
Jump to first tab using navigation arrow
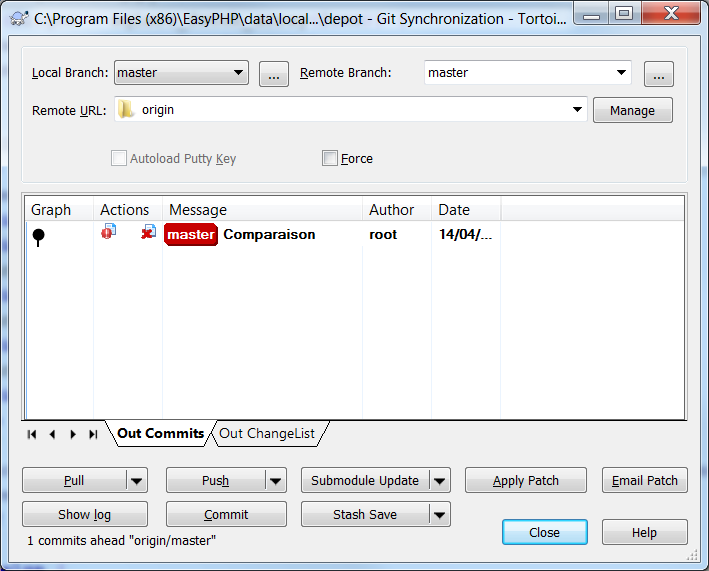(x=32, y=434)
